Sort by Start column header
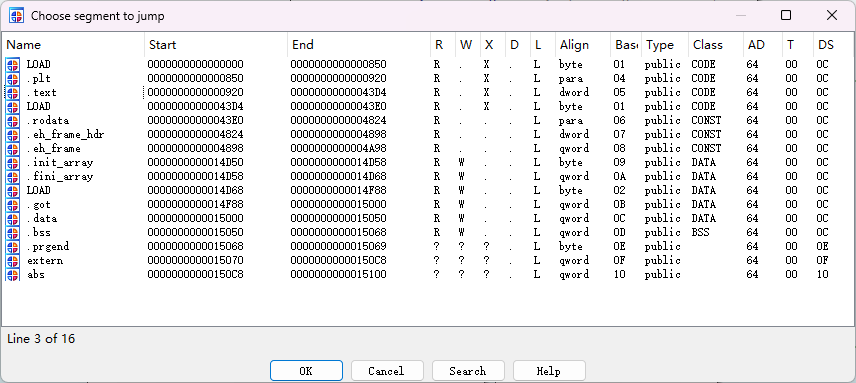 point(216,45)
